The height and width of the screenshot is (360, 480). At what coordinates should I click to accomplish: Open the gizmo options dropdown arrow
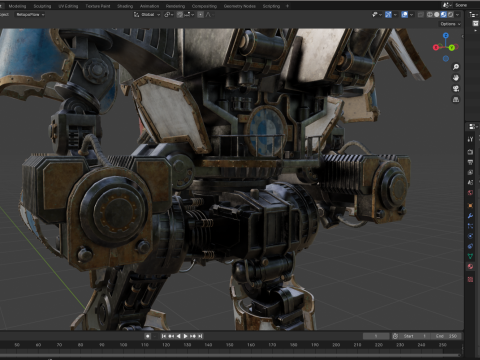coord(395,15)
